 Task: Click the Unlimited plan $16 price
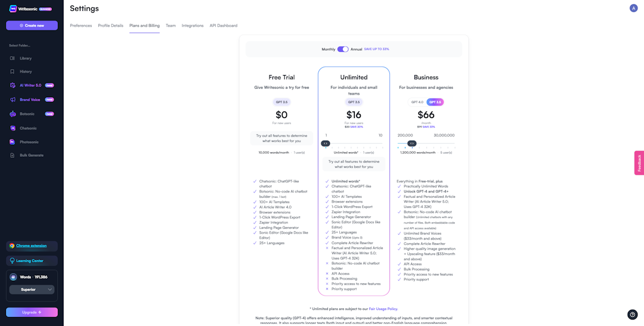click(354, 114)
